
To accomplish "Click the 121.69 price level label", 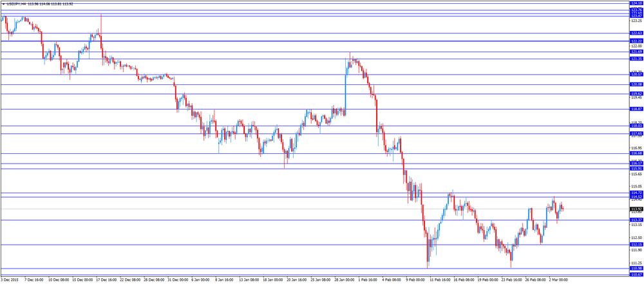I will click(x=637, y=52).
